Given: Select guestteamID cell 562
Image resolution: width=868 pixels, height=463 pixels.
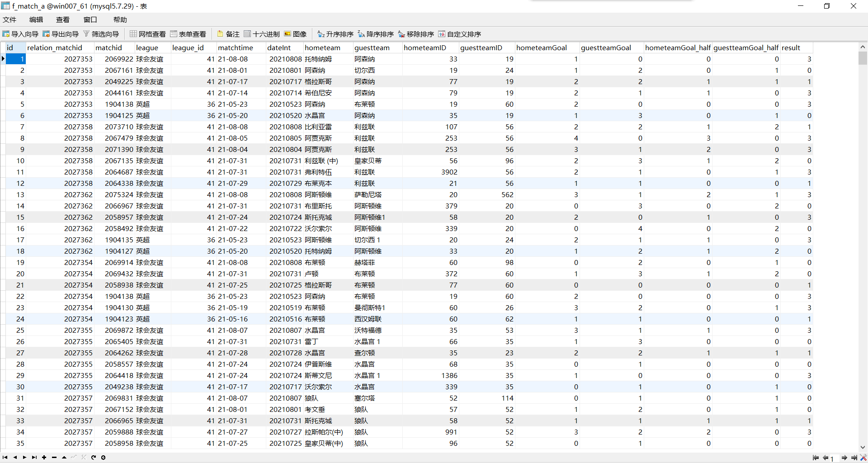Looking at the screenshot, I should pos(487,194).
